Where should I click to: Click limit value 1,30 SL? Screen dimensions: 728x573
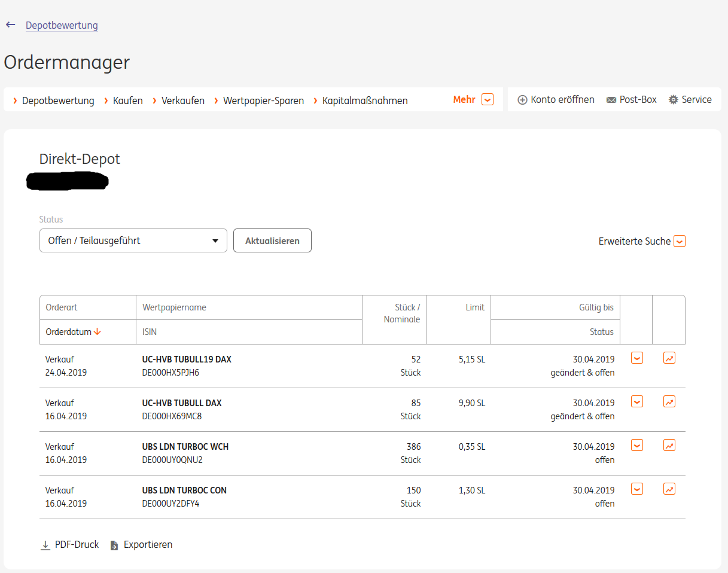(x=472, y=490)
